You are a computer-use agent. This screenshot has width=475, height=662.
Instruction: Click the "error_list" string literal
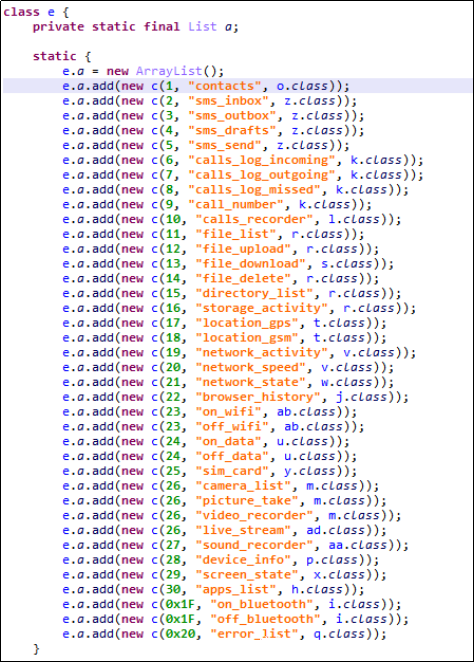(x=254, y=634)
